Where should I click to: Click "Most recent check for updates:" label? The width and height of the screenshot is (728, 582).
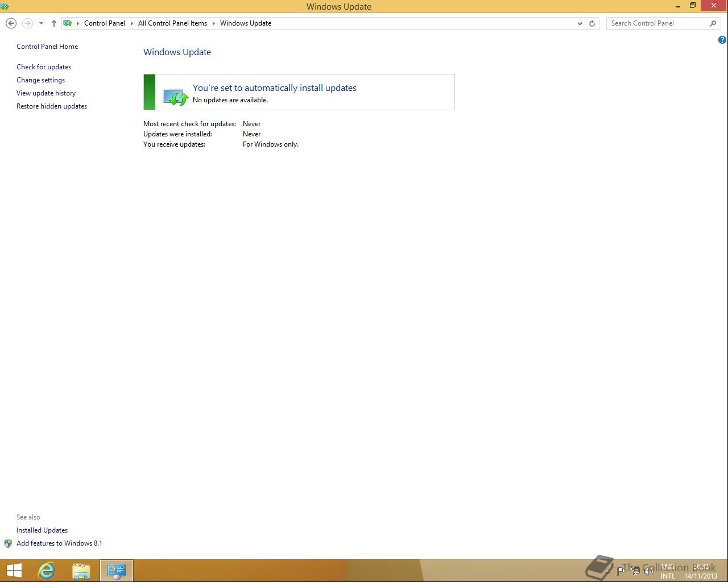(x=189, y=124)
